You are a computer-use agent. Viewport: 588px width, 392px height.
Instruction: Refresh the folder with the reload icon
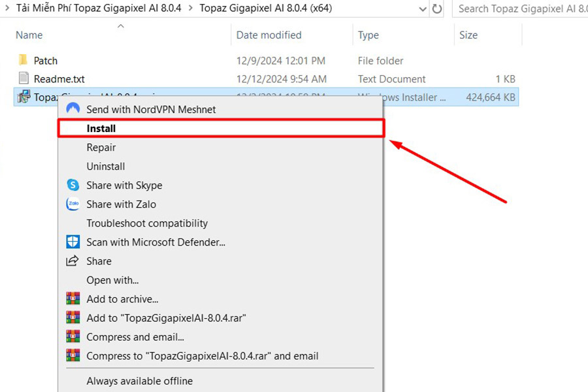click(437, 8)
